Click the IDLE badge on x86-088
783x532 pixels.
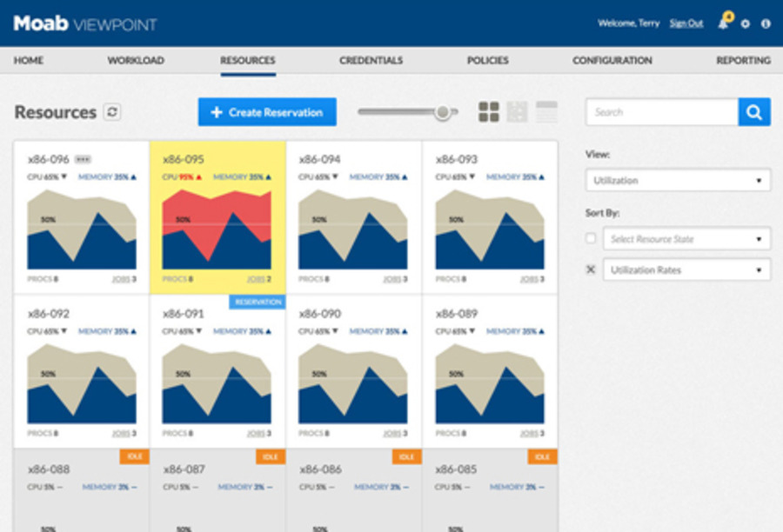point(134,456)
